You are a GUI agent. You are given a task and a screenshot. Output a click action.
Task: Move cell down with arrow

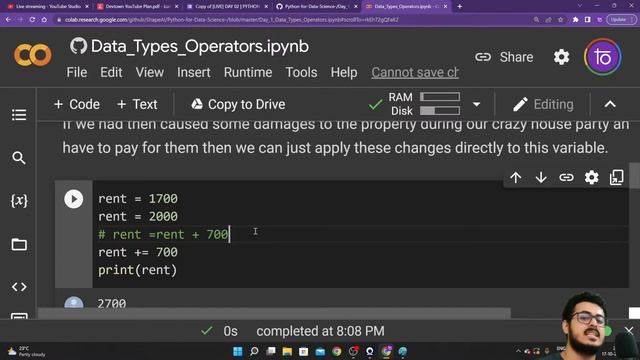541,178
